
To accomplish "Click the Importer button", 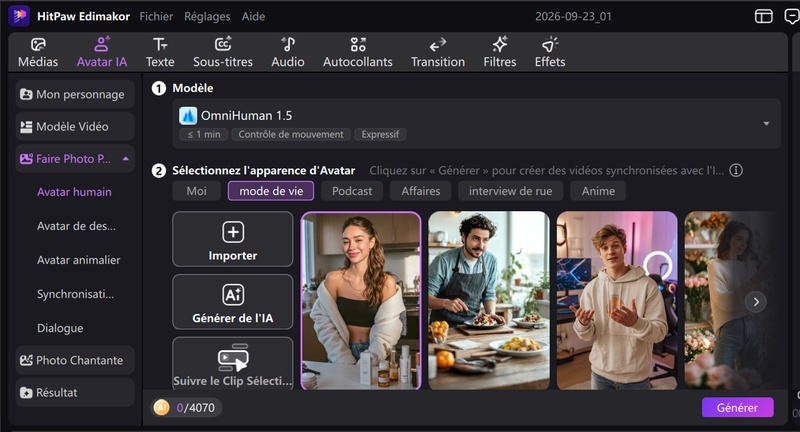I will pos(233,239).
